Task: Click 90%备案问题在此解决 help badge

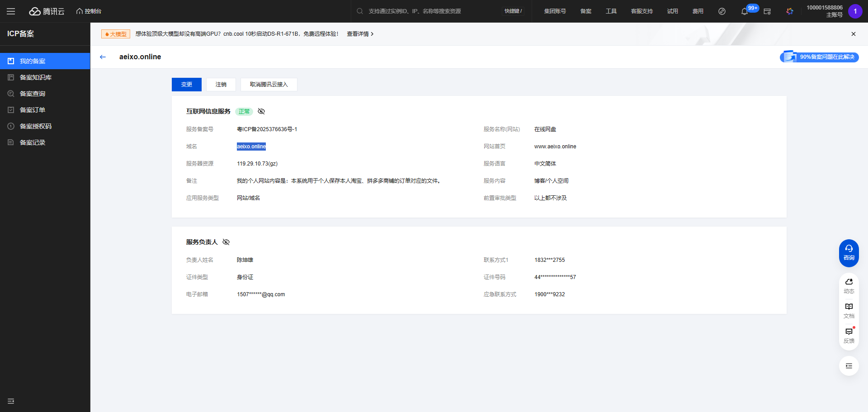Action: pos(819,57)
